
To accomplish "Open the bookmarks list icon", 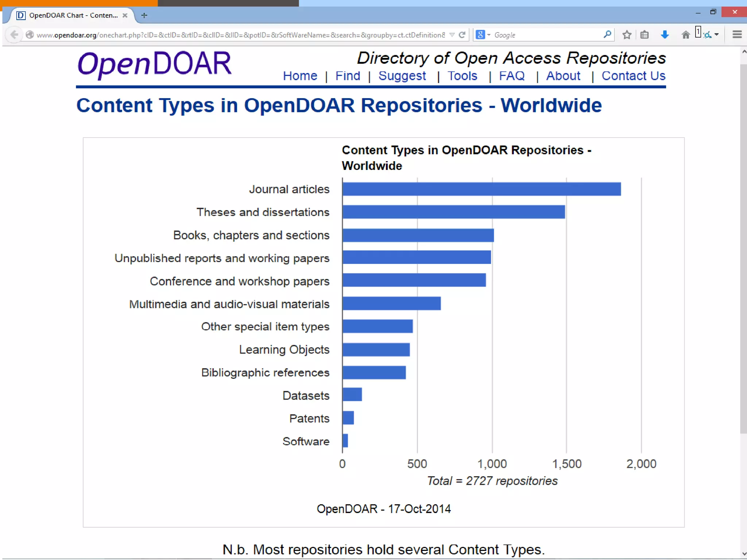I will [645, 35].
